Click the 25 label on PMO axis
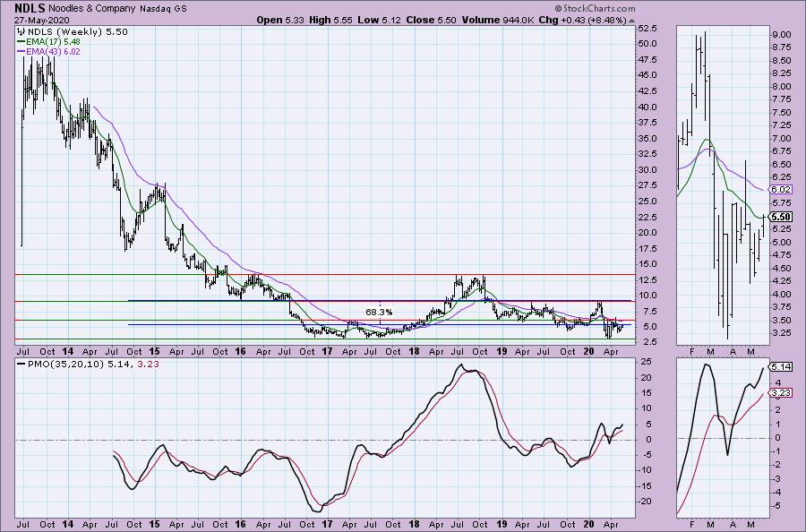This screenshot has width=806, height=532. 646,362
